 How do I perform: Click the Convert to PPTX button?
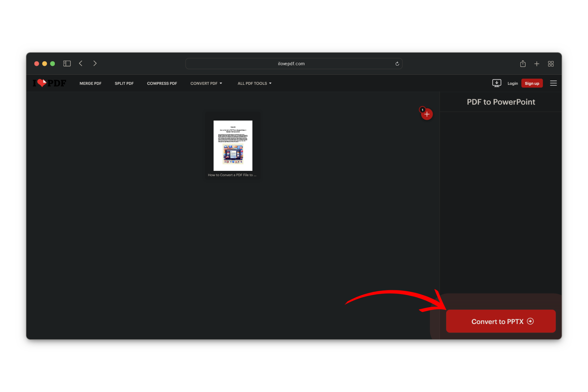(500, 321)
